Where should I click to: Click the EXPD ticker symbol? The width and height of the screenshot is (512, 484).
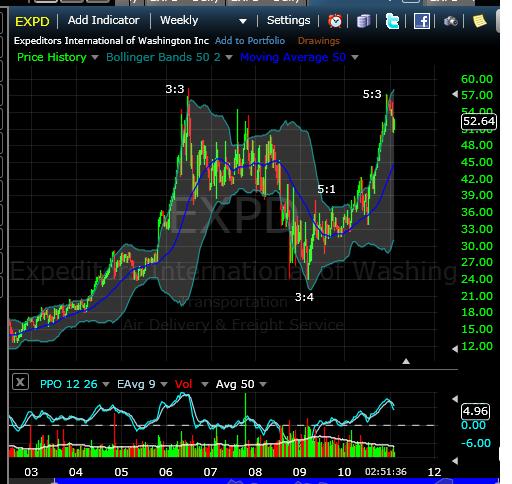[32, 22]
